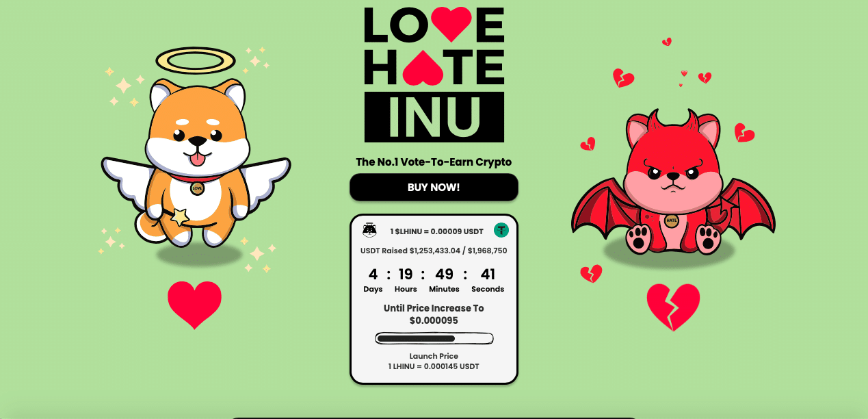This screenshot has height=419, width=868.
Task: Click the presale progress bar
Action: coord(434,338)
